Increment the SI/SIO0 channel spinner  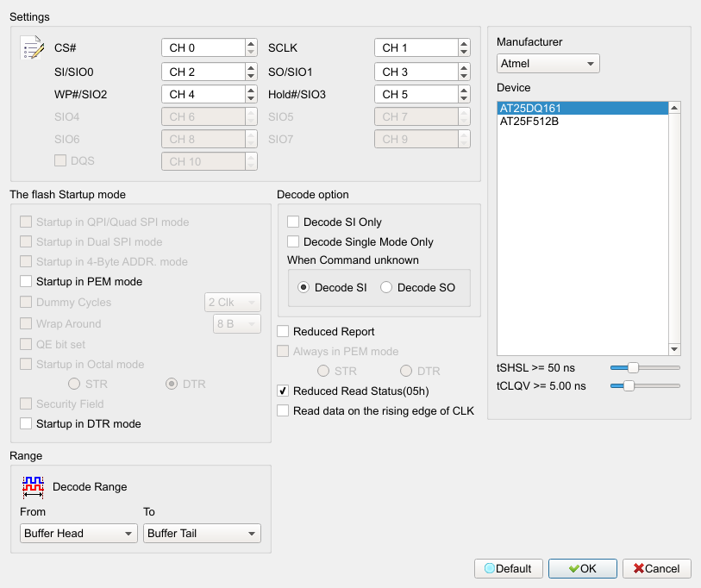[251, 67]
